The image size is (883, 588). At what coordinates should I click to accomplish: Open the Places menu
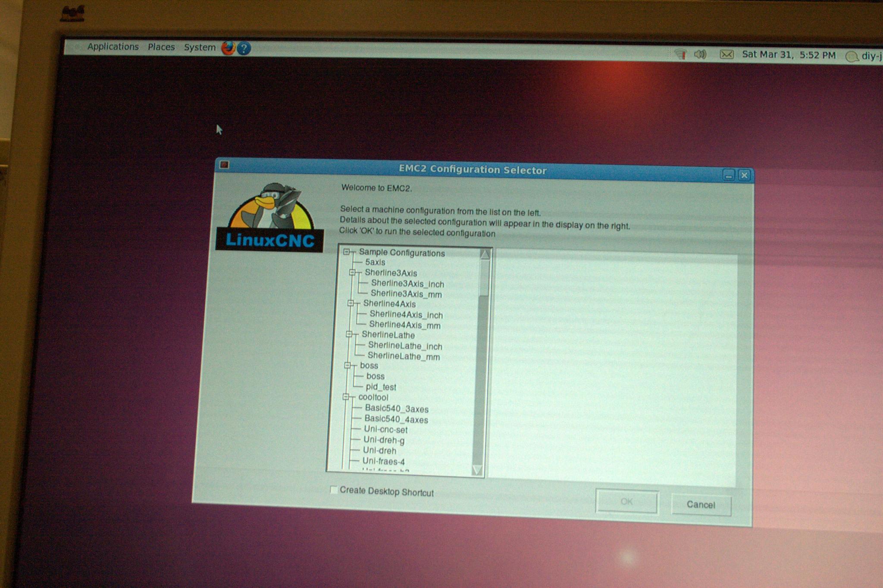pyautogui.click(x=161, y=47)
